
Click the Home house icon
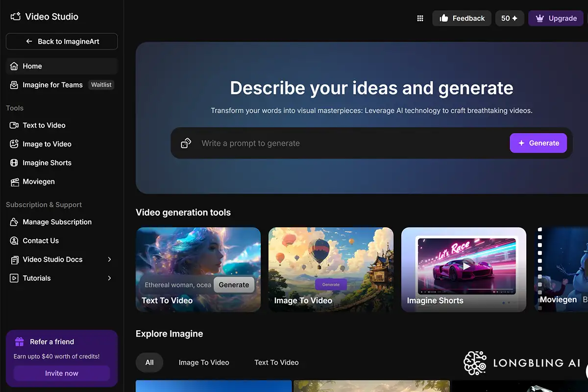pyautogui.click(x=14, y=66)
